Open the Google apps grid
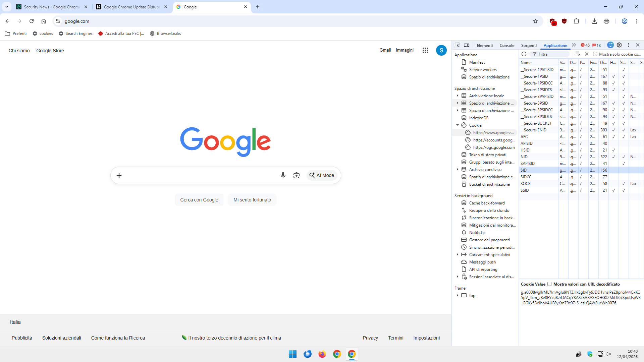Image resolution: width=644 pixels, height=362 pixels. coord(425,50)
